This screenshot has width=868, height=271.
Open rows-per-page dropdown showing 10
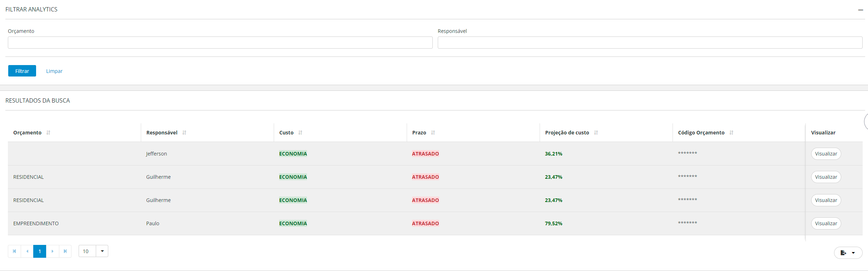(x=102, y=251)
